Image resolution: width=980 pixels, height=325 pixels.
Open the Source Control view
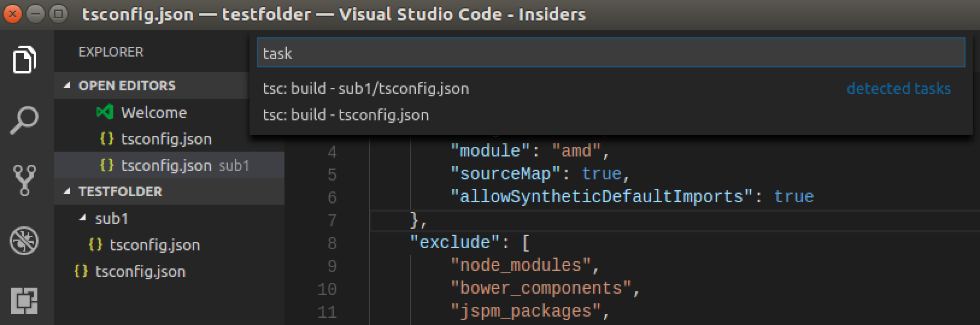click(x=24, y=180)
